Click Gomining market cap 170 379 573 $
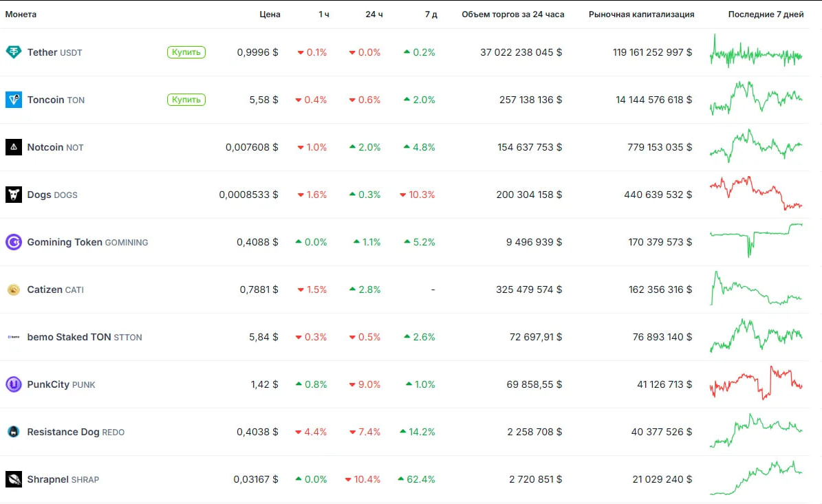The height and width of the screenshot is (504, 822). [660, 242]
